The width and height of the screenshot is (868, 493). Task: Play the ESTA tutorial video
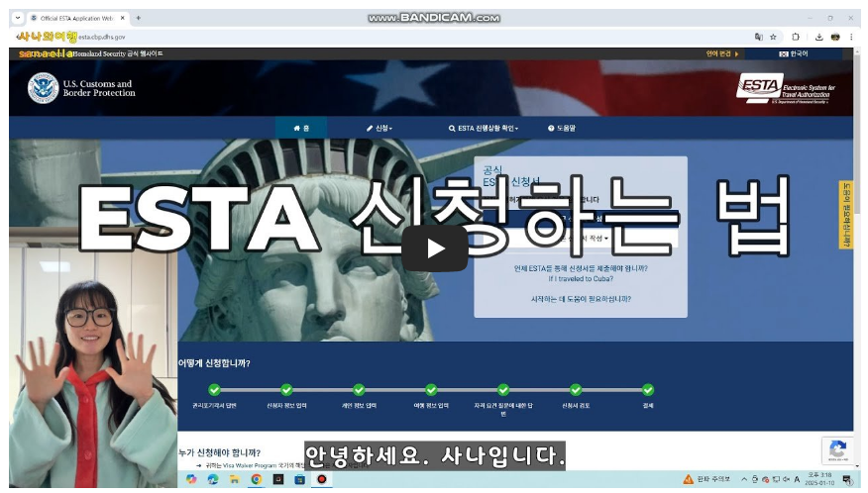point(435,248)
